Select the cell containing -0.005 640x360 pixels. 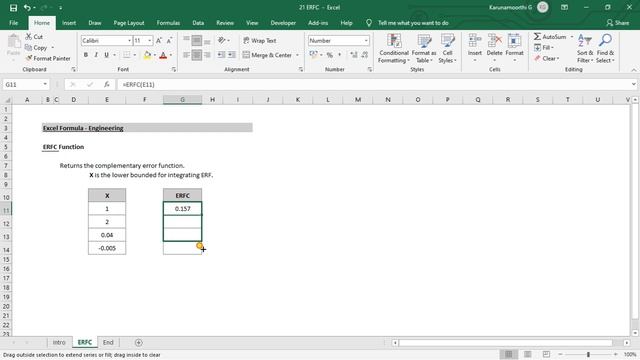[x=107, y=248]
